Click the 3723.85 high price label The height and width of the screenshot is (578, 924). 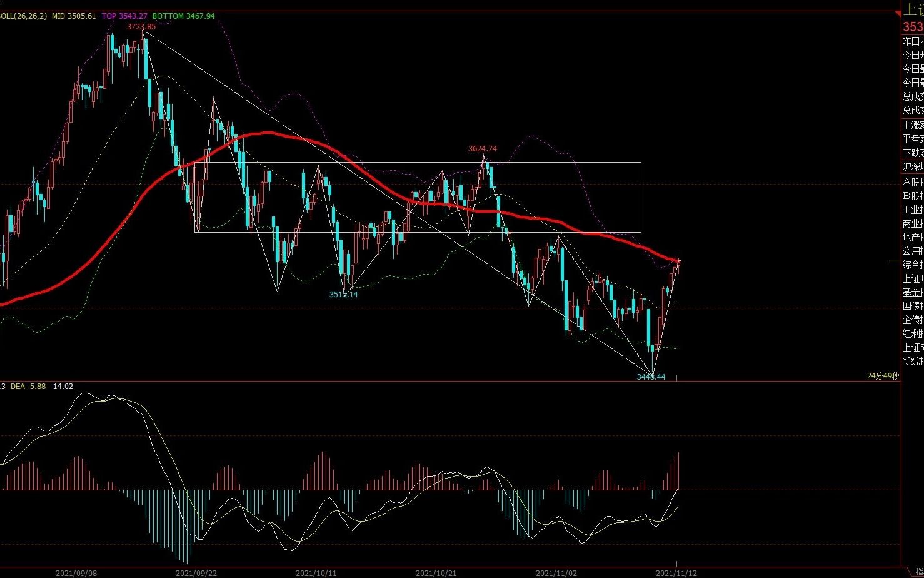[141, 27]
